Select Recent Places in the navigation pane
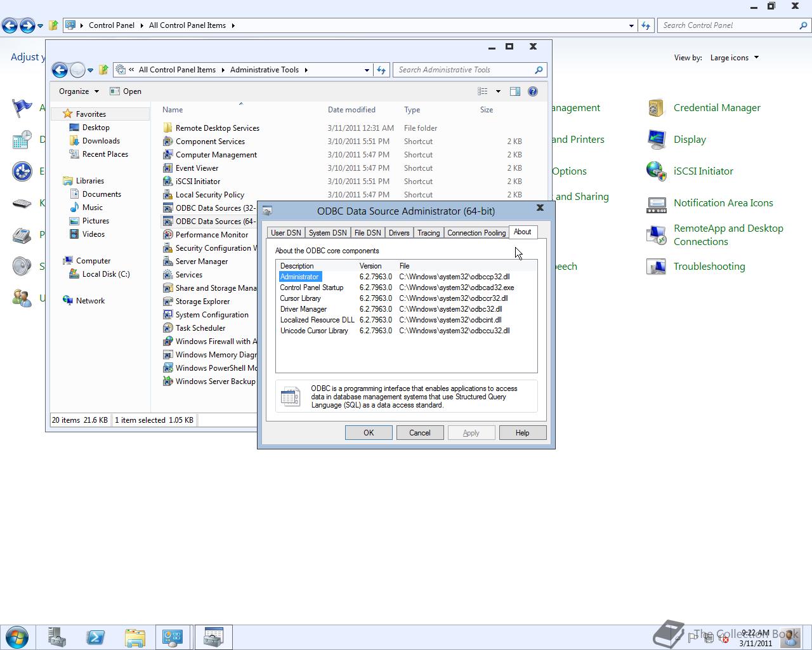This screenshot has height=650, width=812. tap(105, 154)
